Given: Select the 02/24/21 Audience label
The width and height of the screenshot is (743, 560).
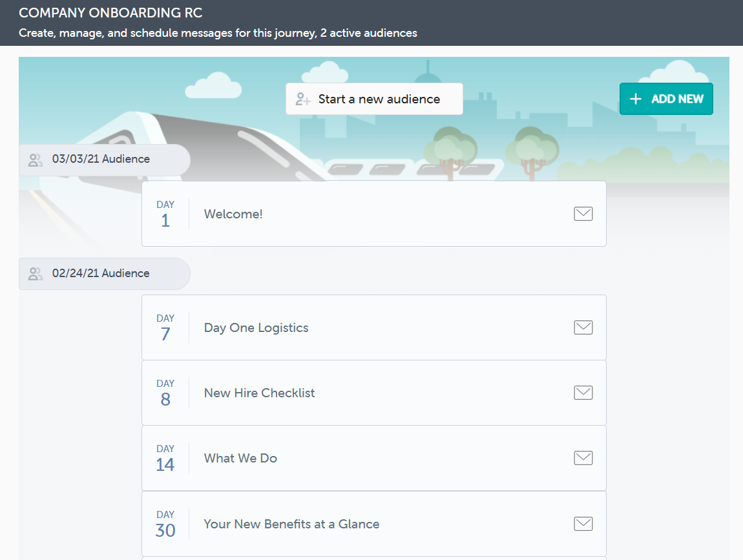Looking at the screenshot, I should click(101, 274).
